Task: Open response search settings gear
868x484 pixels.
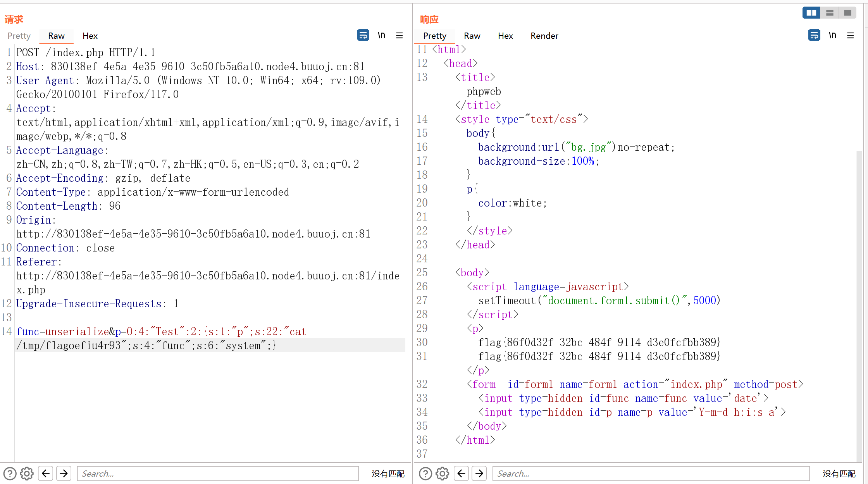Action: click(442, 474)
